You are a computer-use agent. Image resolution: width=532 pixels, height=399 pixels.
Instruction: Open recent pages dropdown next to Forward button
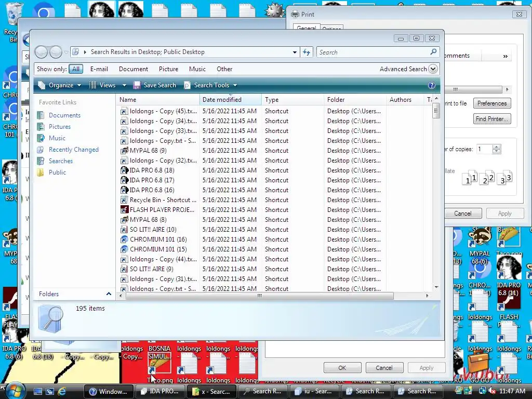pyautogui.click(x=66, y=52)
